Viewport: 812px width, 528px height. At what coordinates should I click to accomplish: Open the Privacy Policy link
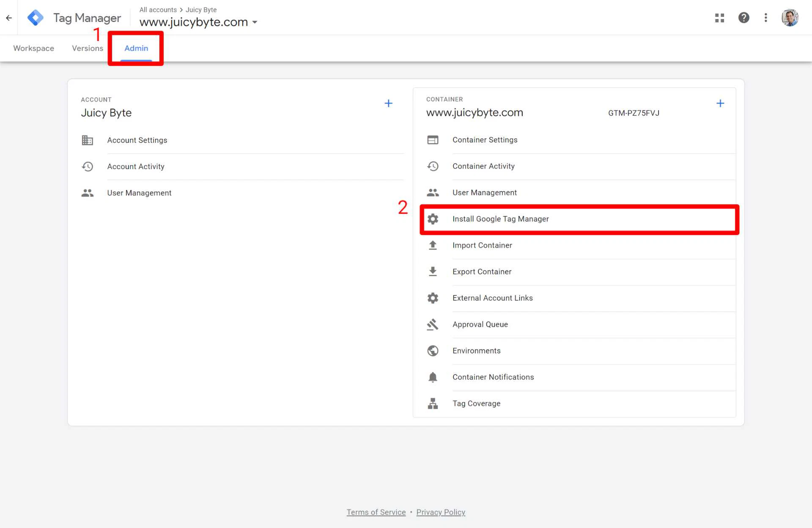(440, 512)
